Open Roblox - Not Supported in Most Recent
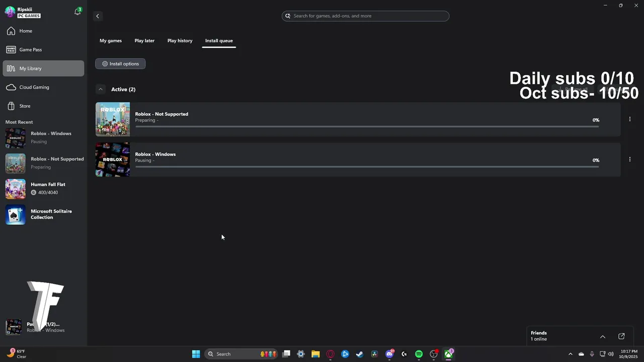The width and height of the screenshot is (644, 362). click(x=44, y=163)
